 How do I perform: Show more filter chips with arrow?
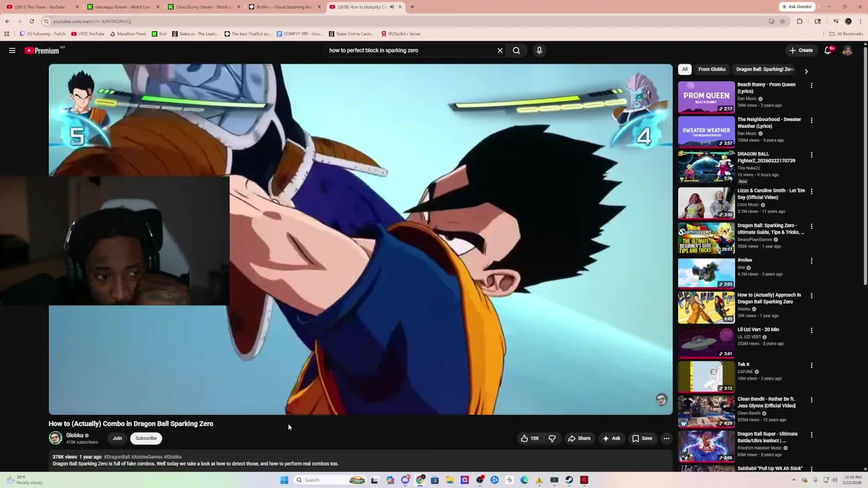[x=806, y=70]
